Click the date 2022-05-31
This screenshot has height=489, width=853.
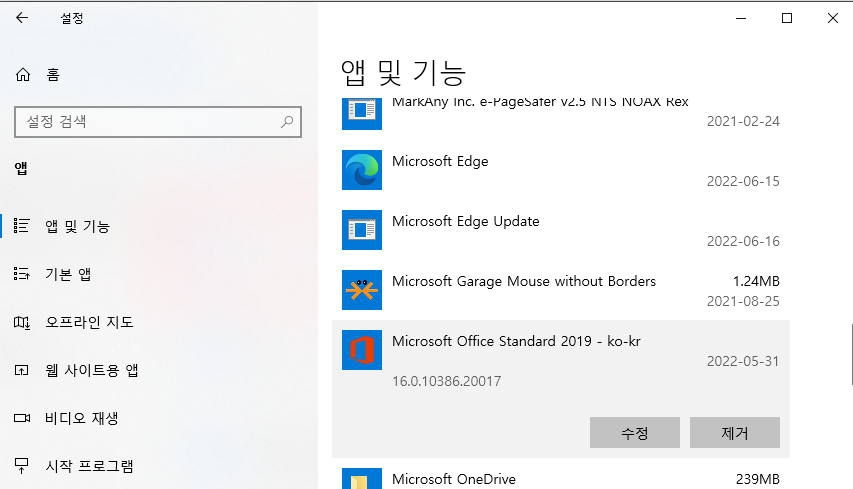coord(743,361)
